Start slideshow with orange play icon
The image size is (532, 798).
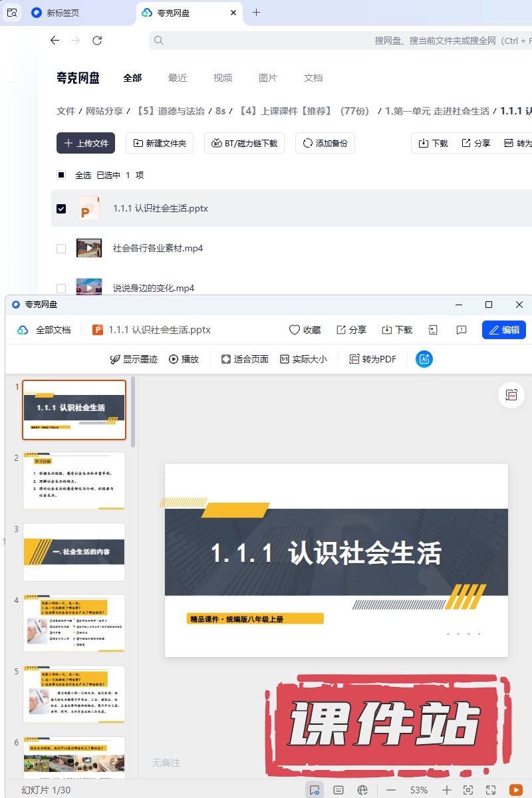coord(515,789)
